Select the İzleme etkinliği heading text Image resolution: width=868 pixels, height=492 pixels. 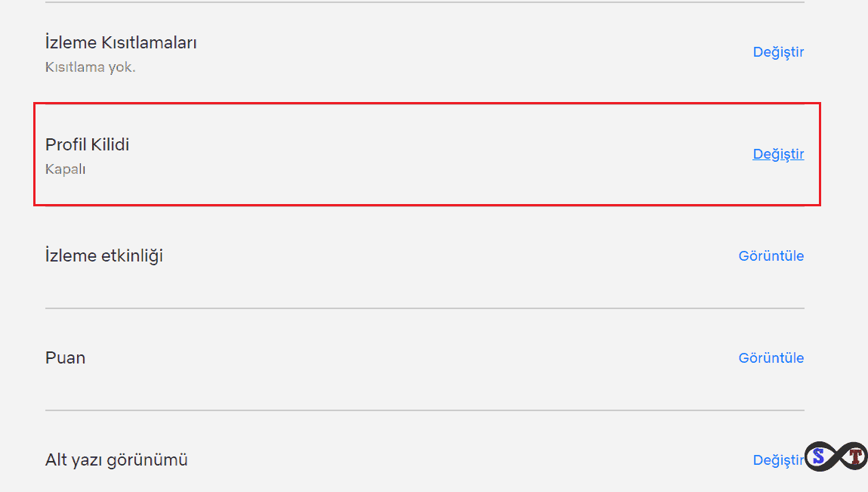(103, 255)
